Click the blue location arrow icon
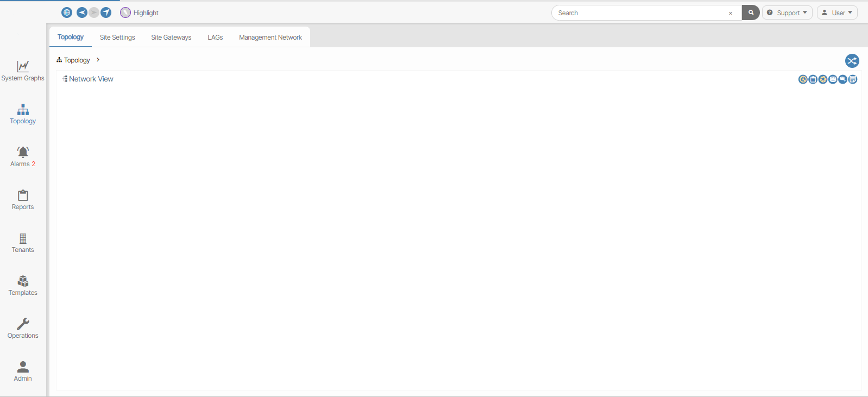The width and height of the screenshot is (868, 397). point(106,12)
